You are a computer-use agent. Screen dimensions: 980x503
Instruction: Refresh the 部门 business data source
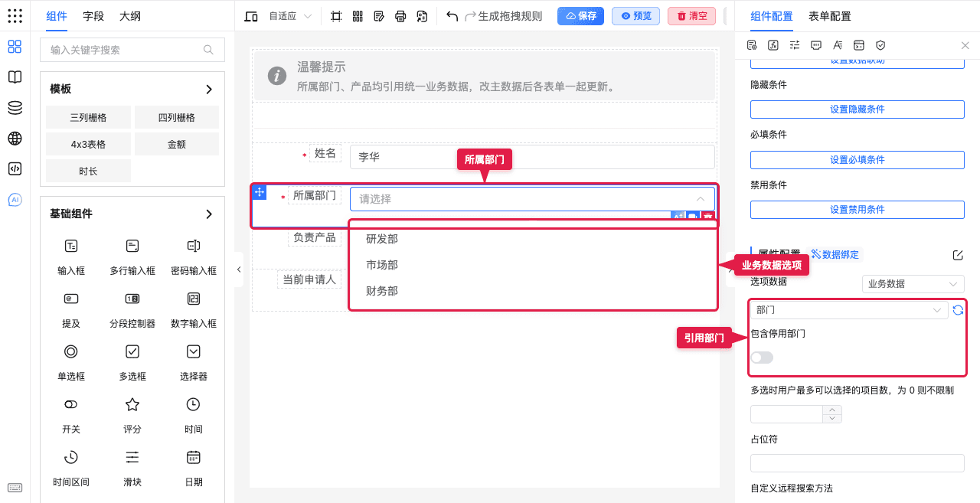pos(958,310)
